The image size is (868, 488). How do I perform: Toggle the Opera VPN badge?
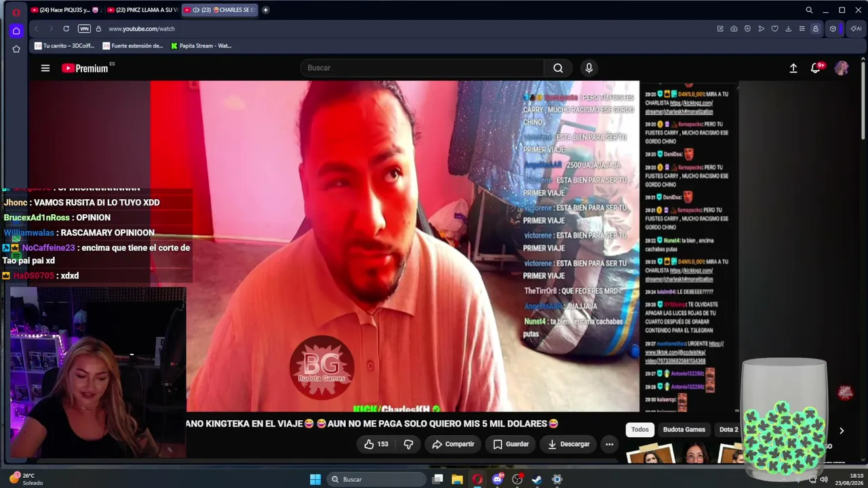pyautogui.click(x=84, y=28)
